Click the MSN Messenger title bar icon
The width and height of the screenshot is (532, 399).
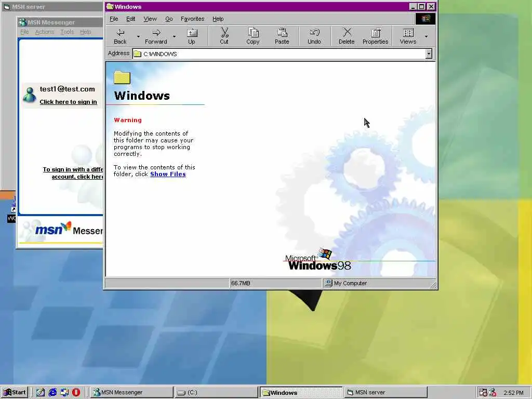tap(23, 22)
